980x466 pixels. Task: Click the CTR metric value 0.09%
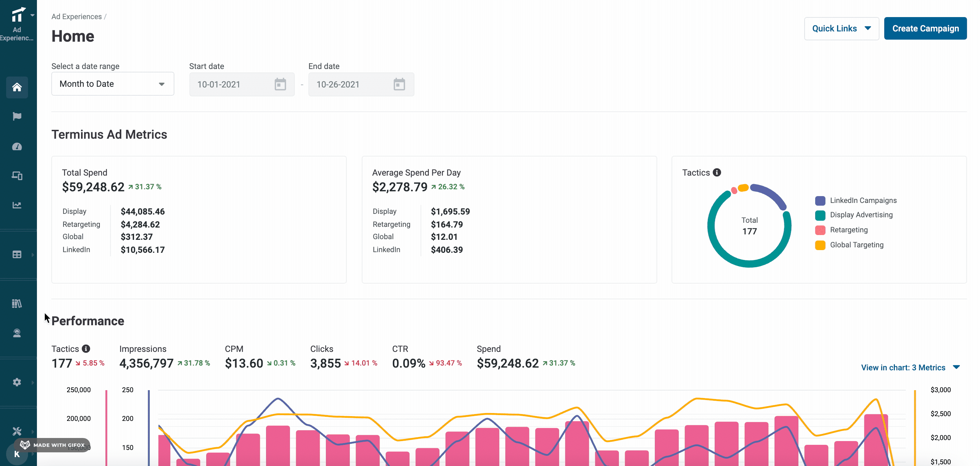pyautogui.click(x=409, y=364)
